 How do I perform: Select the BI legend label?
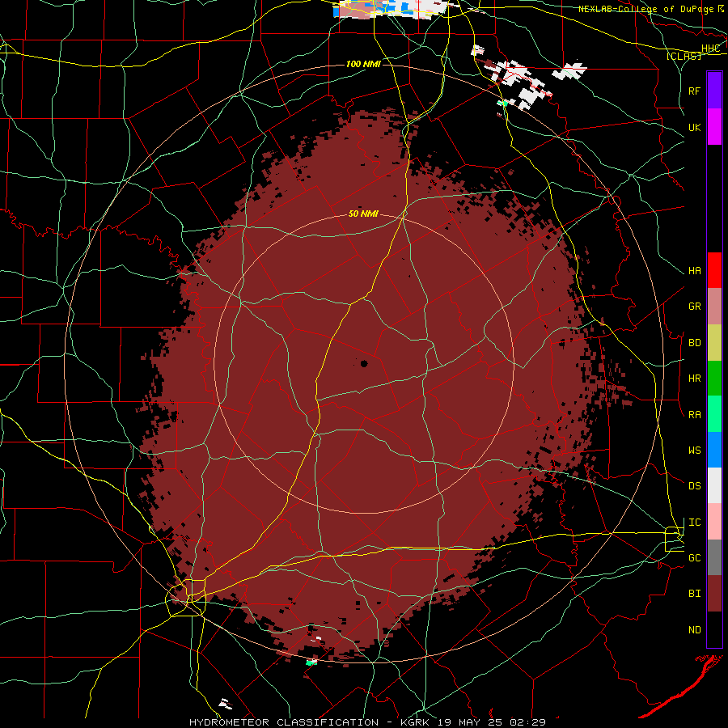(x=694, y=594)
